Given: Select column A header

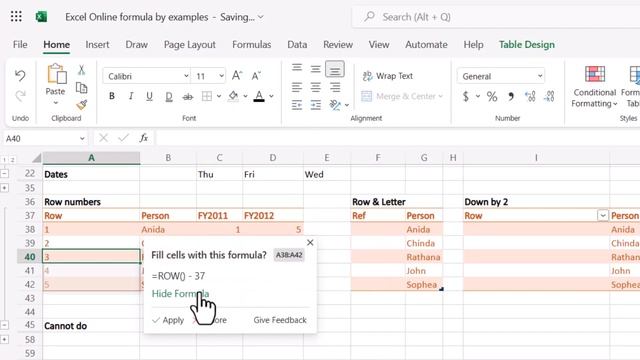Looking at the screenshot, I should click(91, 158).
